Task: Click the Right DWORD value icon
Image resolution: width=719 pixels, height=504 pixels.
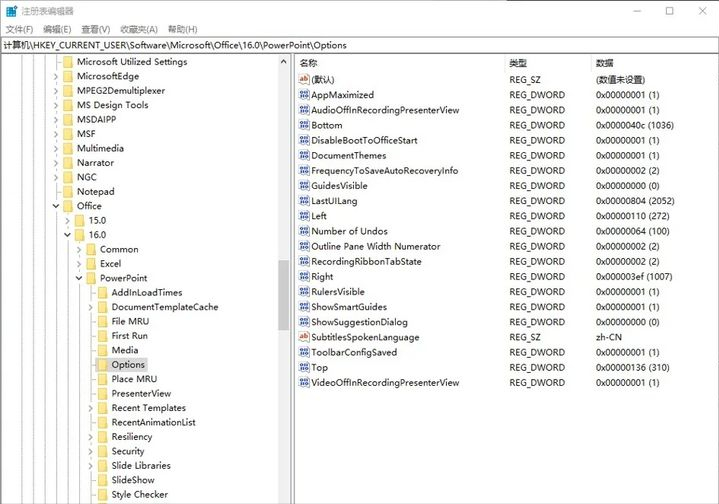Action: click(x=304, y=277)
